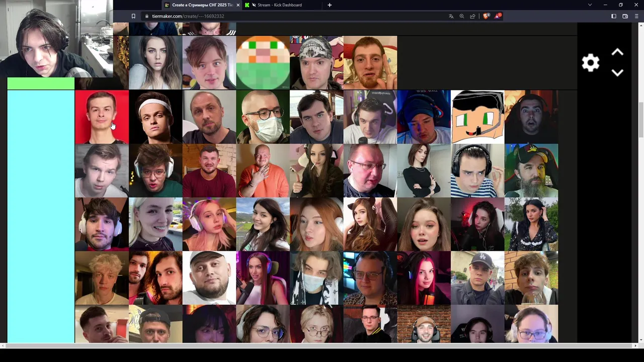
Task: View site information icon in address bar
Action: [146, 16]
